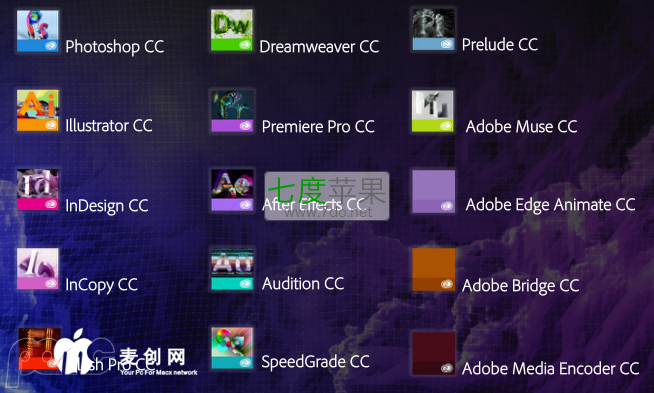The width and height of the screenshot is (654, 393).
Task: Select the "Adobe Muse CC" label
Action: coord(521,126)
